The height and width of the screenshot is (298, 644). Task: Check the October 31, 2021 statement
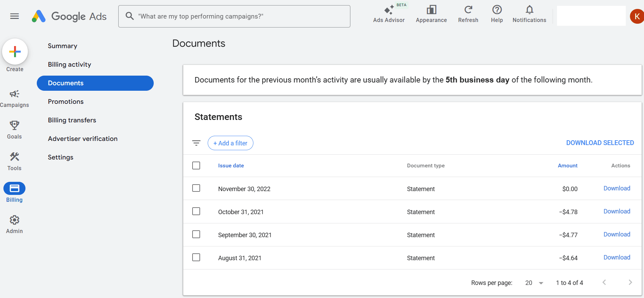coord(196,211)
